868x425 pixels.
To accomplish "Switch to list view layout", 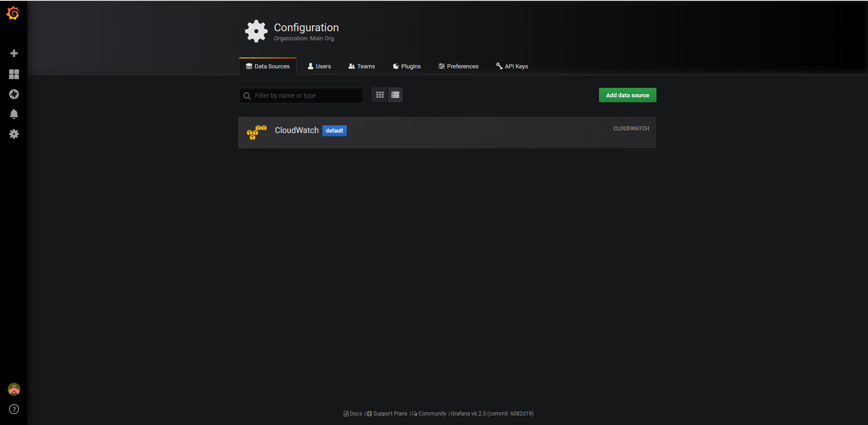I will (396, 95).
